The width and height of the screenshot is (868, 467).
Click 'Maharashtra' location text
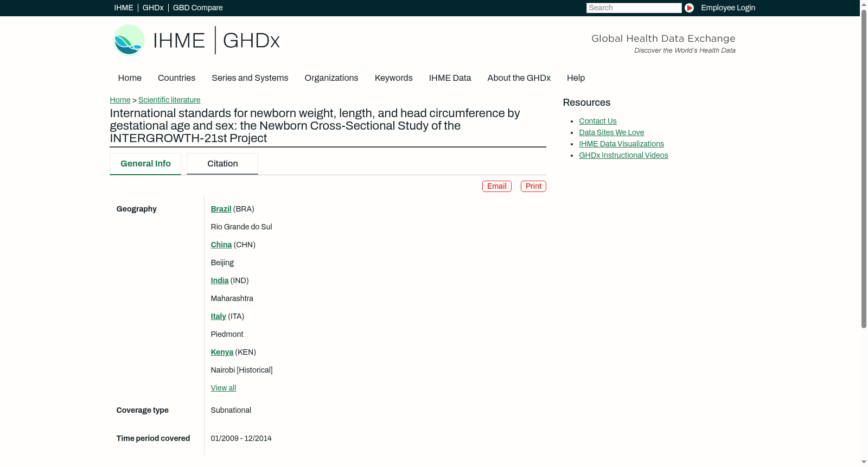(232, 298)
